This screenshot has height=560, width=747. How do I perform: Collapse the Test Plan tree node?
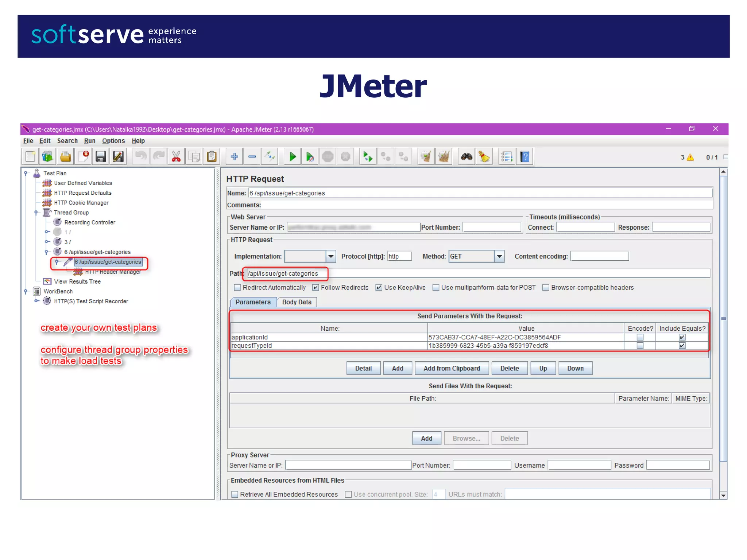click(26, 173)
